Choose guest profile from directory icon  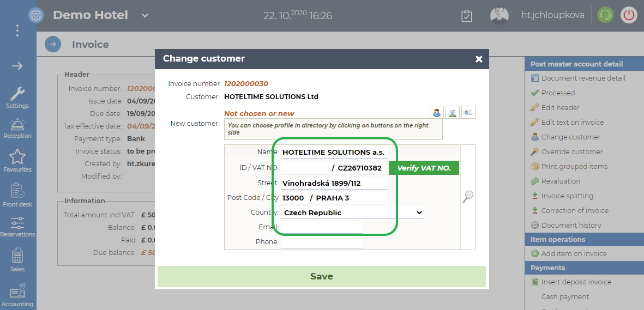[x=437, y=112]
